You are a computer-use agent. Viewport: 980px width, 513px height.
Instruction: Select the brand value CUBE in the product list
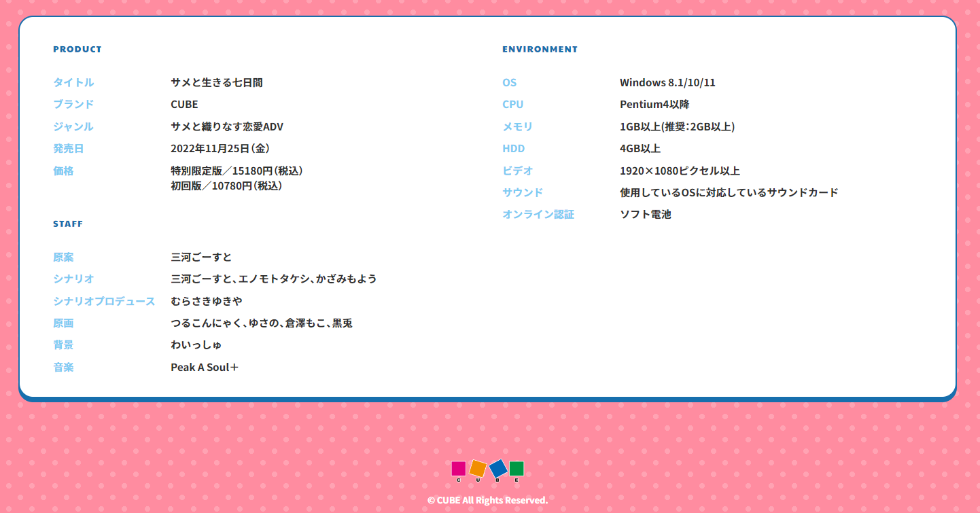184,104
